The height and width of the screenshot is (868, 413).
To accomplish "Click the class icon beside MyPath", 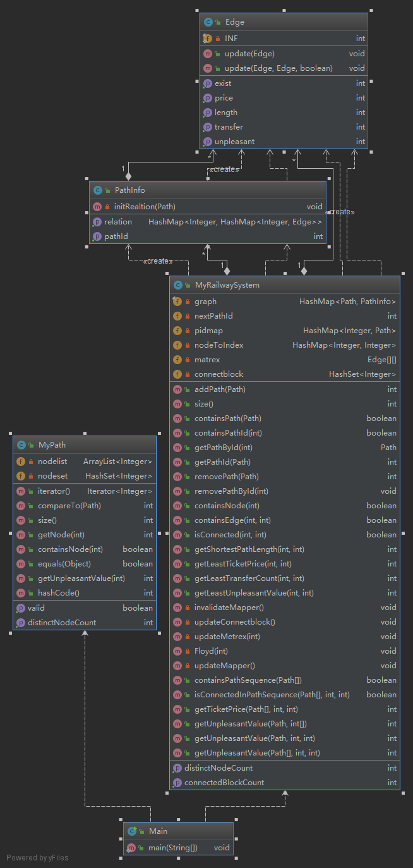I will 21,445.
